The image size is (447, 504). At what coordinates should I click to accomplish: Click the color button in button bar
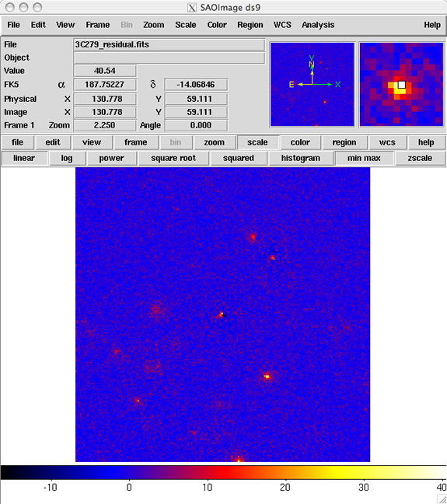click(x=300, y=142)
